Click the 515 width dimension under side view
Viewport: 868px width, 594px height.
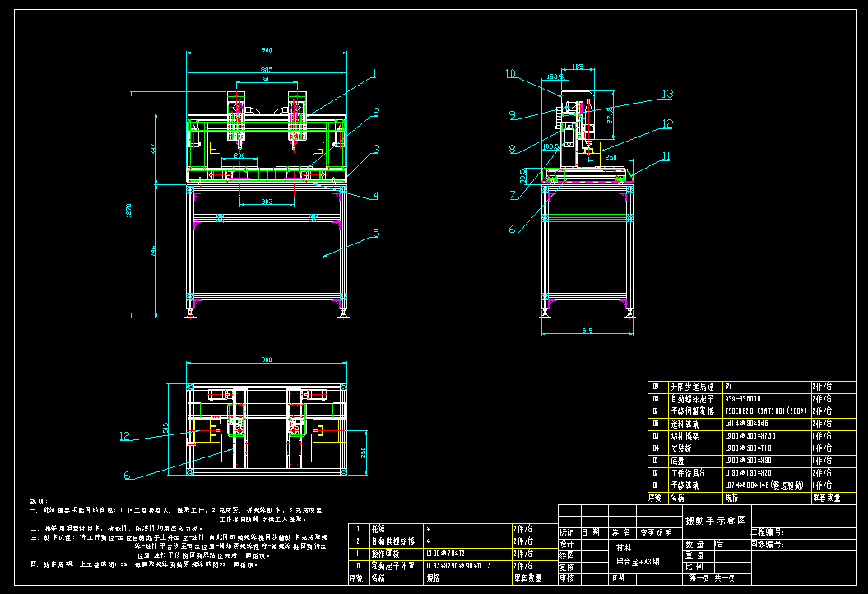pyautogui.click(x=587, y=331)
